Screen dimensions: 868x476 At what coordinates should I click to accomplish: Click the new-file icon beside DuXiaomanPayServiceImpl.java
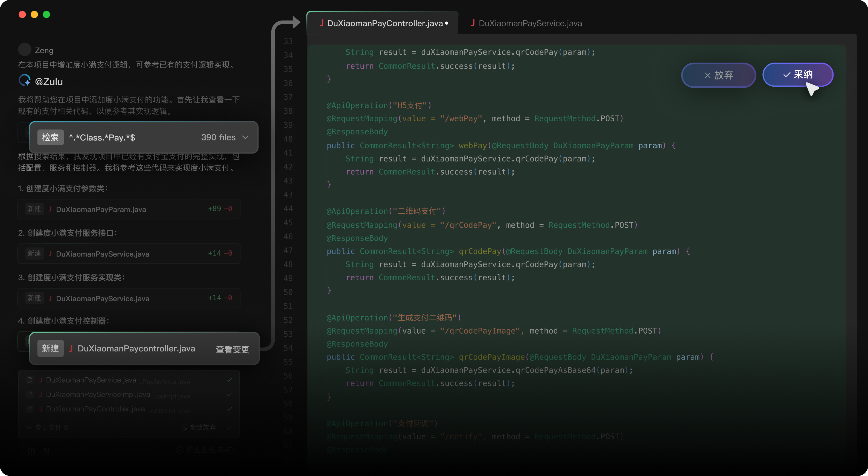click(30, 395)
